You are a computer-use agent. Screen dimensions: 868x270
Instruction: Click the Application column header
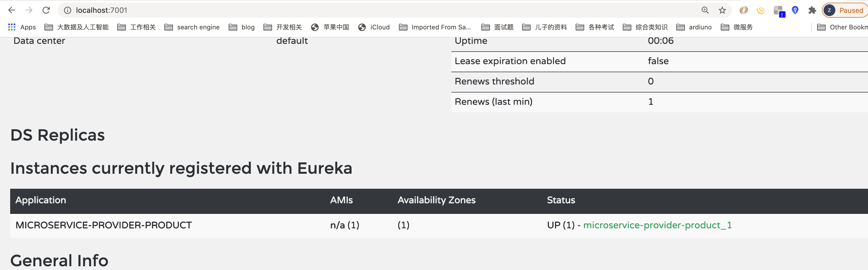[x=41, y=200]
